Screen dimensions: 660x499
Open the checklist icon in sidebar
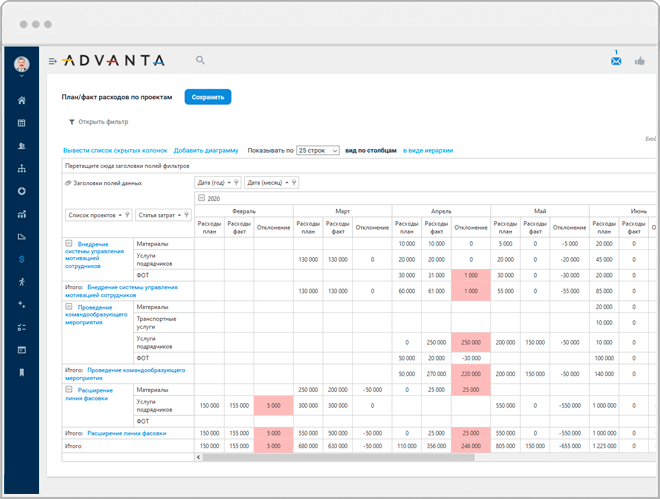pos(21,327)
